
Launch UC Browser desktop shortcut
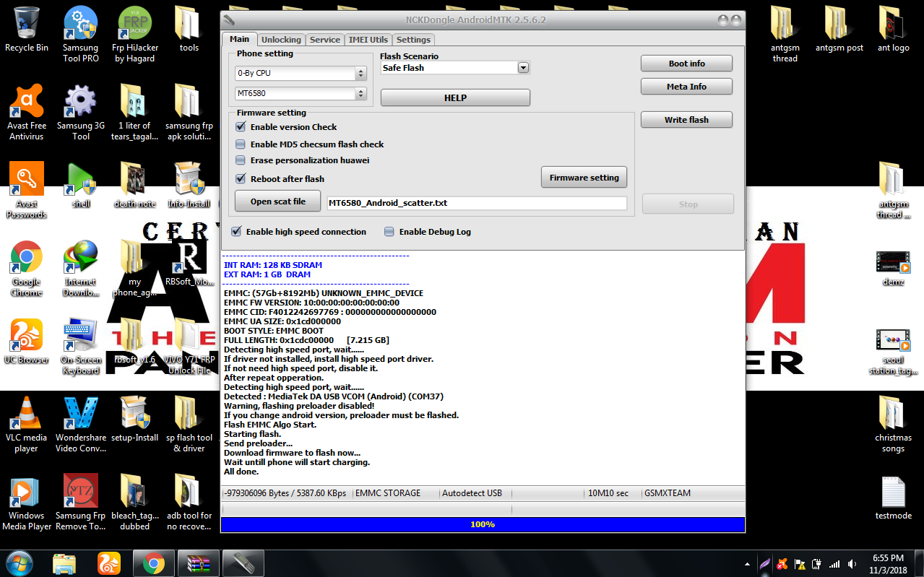pyautogui.click(x=26, y=342)
